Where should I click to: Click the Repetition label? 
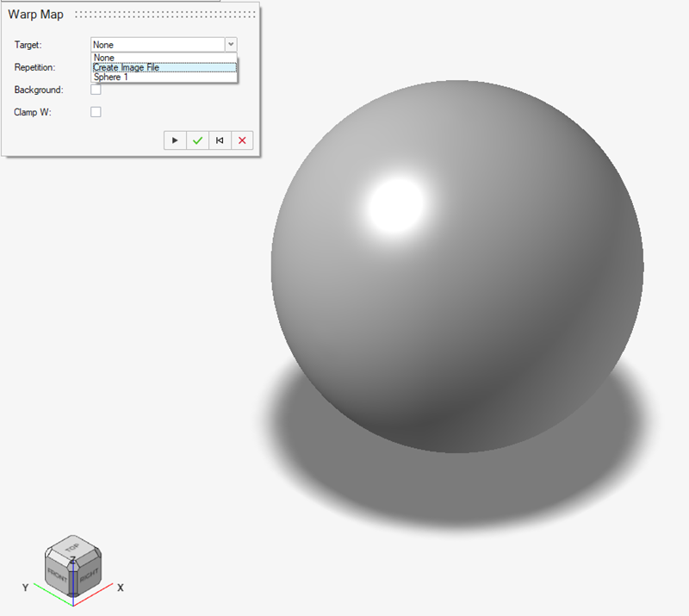pyautogui.click(x=34, y=67)
